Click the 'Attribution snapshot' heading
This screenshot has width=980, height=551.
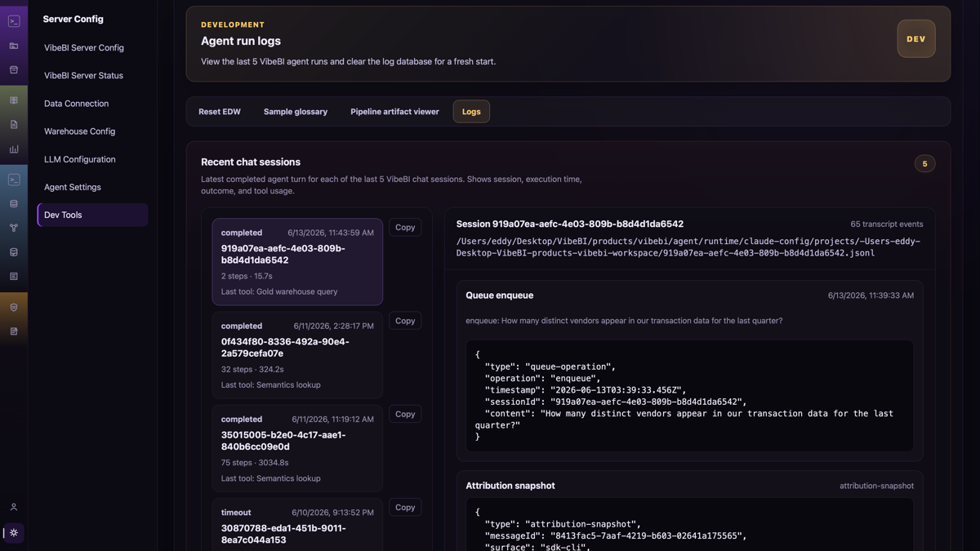[510, 486]
